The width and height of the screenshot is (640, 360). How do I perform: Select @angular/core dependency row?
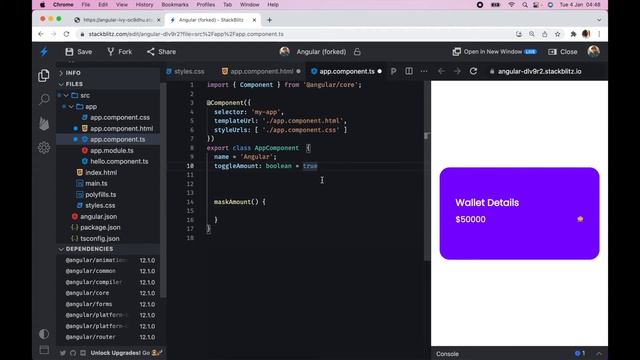click(110, 293)
